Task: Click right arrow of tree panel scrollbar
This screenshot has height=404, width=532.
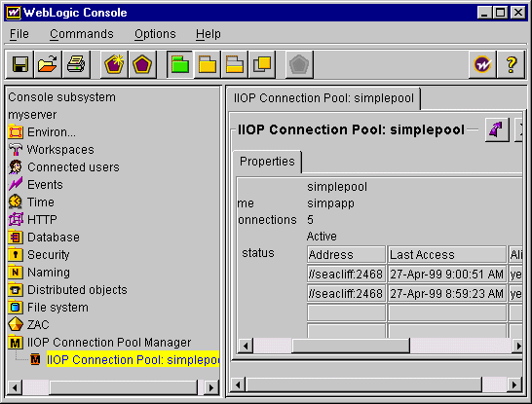Action: [211, 387]
